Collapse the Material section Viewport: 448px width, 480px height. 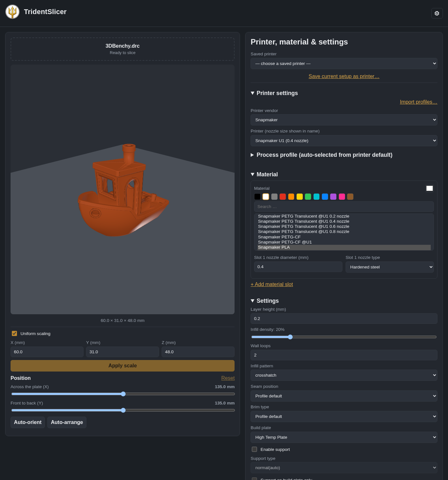264,174
